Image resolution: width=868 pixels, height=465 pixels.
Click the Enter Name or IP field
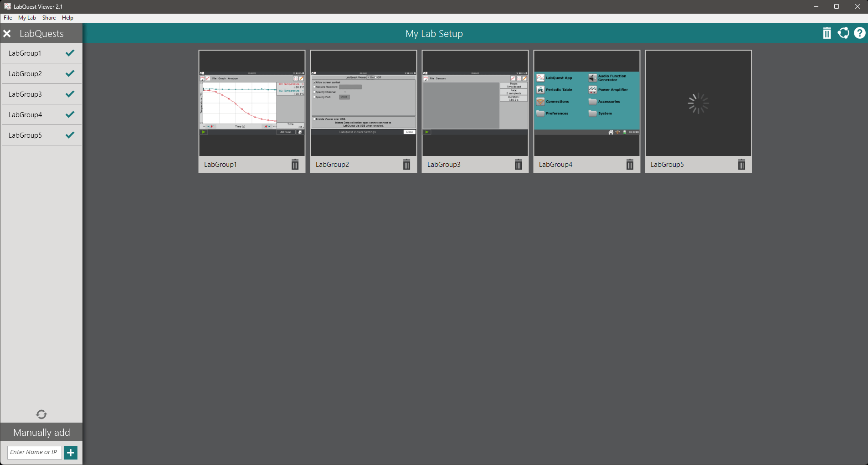[34, 452]
